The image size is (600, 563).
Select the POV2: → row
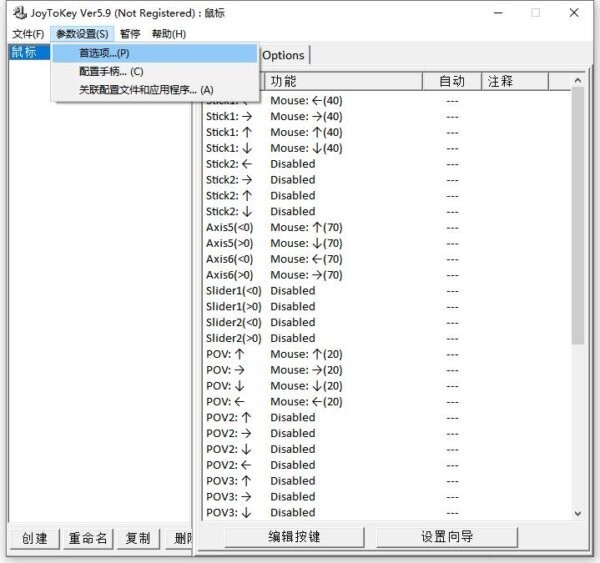(x=386, y=434)
